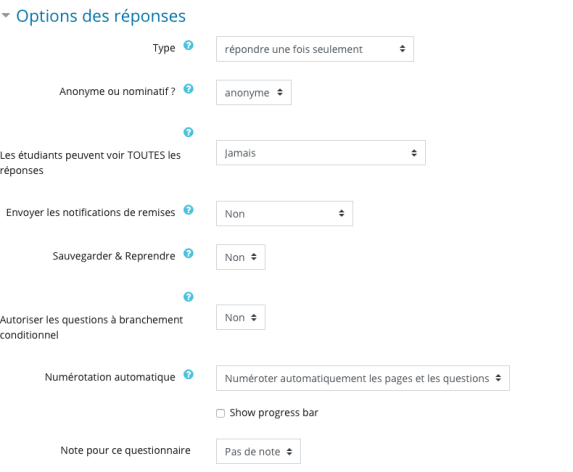
Task: Show help for questions à branchement conditionnel
Action: pos(188,297)
